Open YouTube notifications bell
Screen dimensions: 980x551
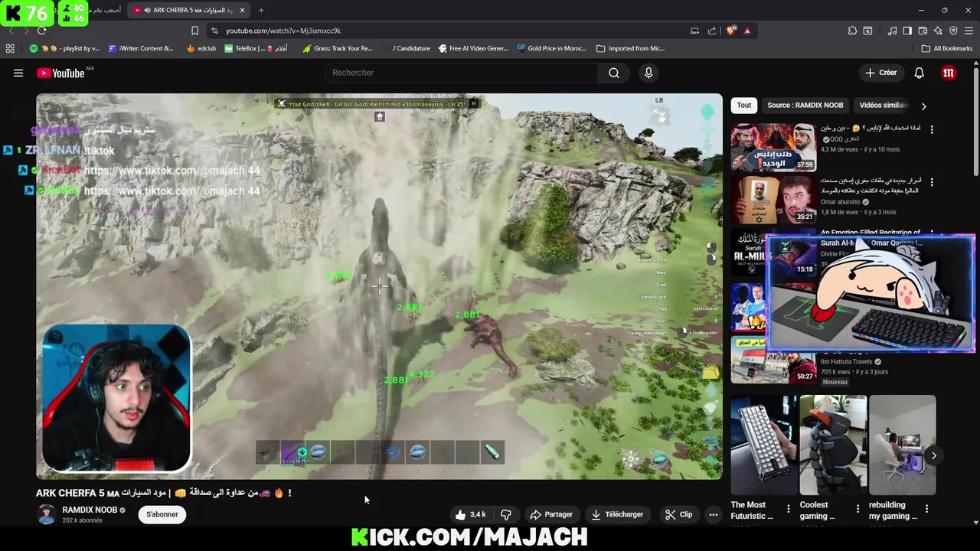(919, 73)
